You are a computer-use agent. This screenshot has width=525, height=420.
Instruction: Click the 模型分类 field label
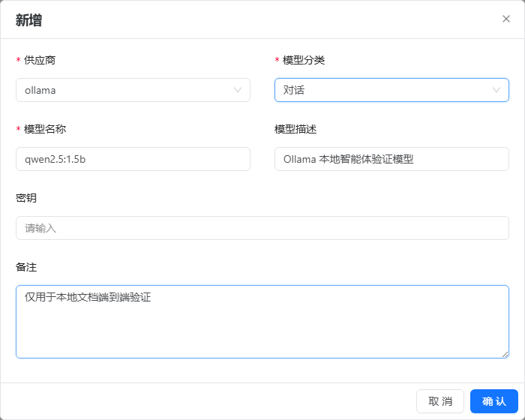(x=303, y=60)
